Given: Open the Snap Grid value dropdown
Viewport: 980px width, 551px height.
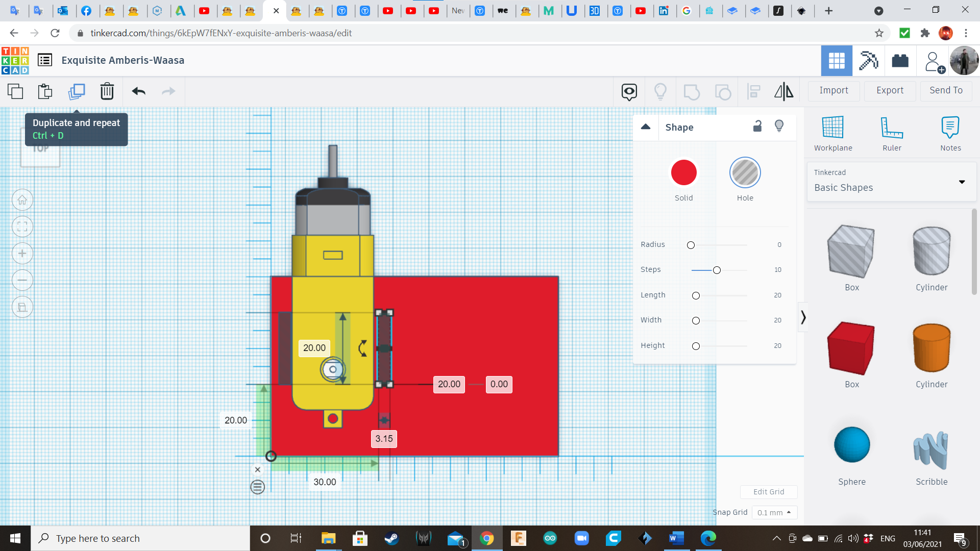Looking at the screenshot, I should [x=774, y=512].
